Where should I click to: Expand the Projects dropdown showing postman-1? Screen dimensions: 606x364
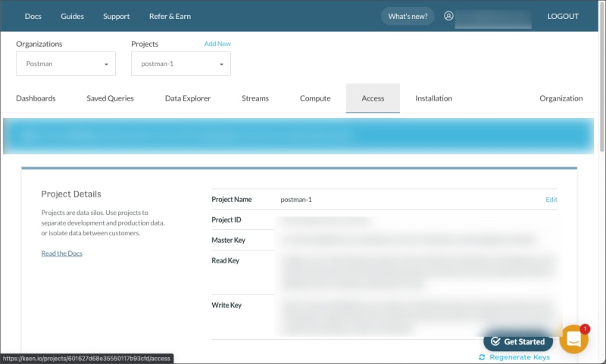[x=181, y=64]
